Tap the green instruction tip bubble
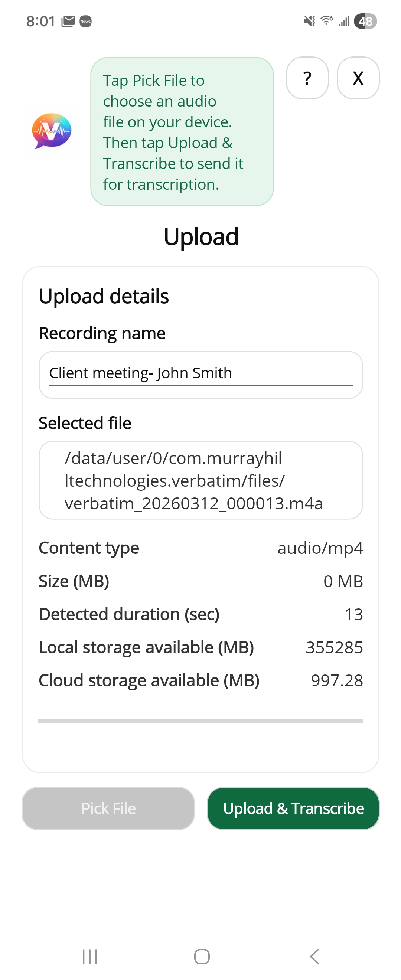Viewport: 401px width, 980px height. click(182, 132)
